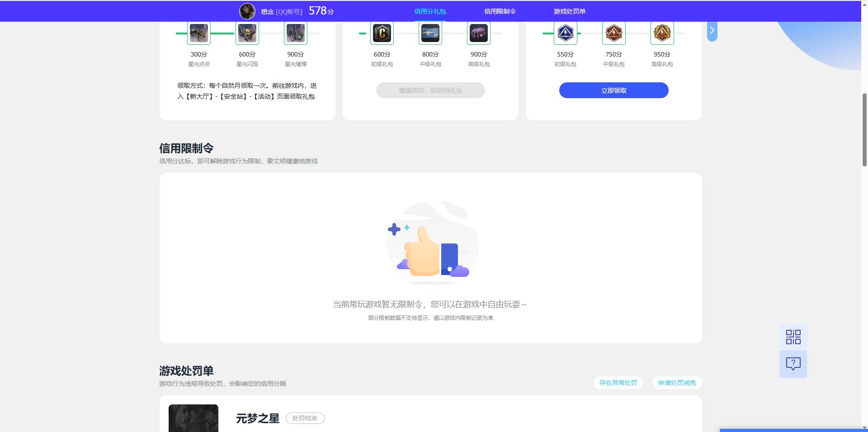Select the 800分 中级礼包 rifle icon

point(430,33)
